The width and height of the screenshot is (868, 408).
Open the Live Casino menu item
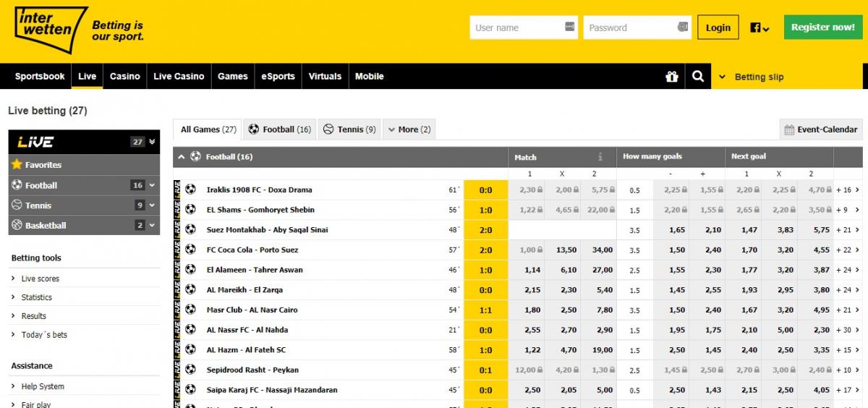pos(179,76)
